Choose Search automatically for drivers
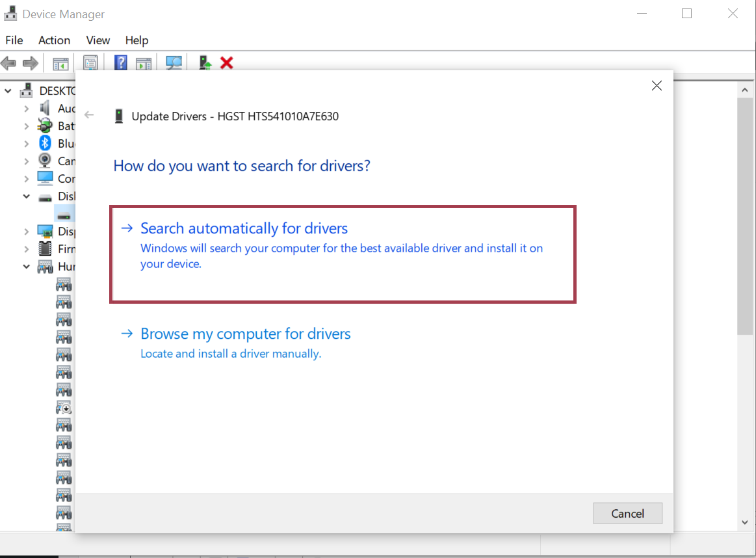The width and height of the screenshot is (756, 558). 244,228
